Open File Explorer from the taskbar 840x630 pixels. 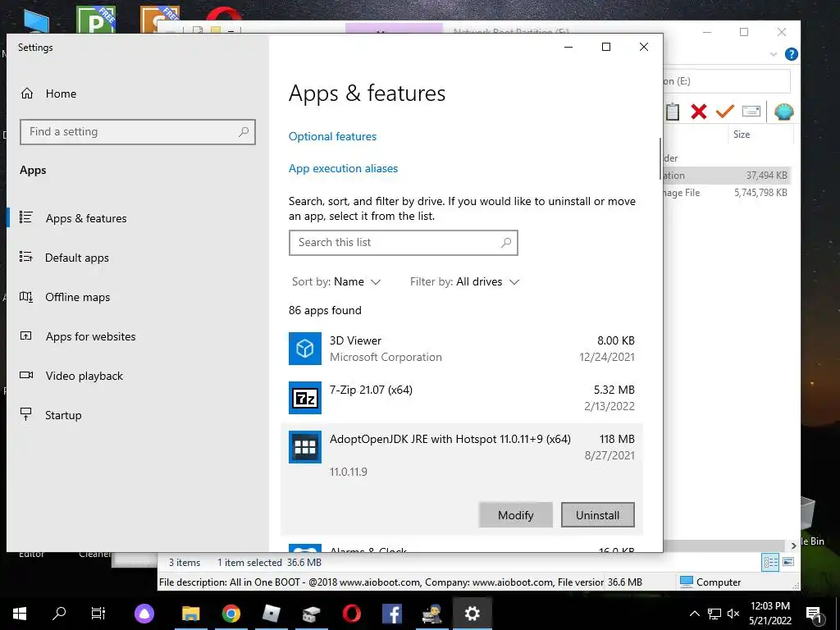click(x=190, y=614)
